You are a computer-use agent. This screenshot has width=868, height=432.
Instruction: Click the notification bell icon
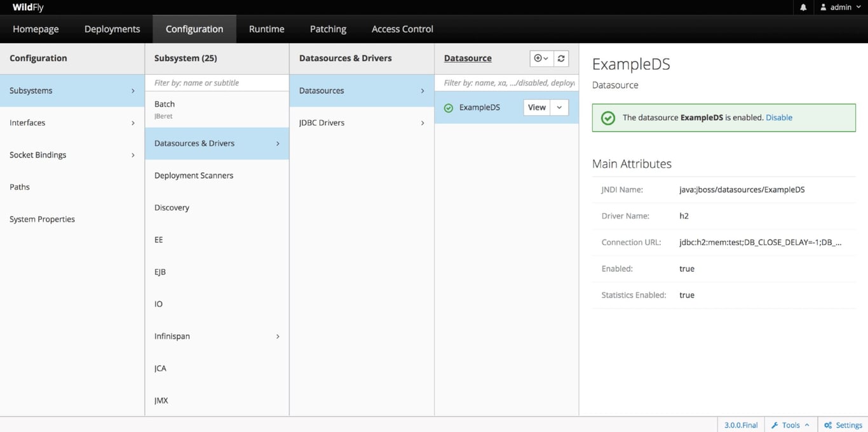pyautogui.click(x=803, y=7)
